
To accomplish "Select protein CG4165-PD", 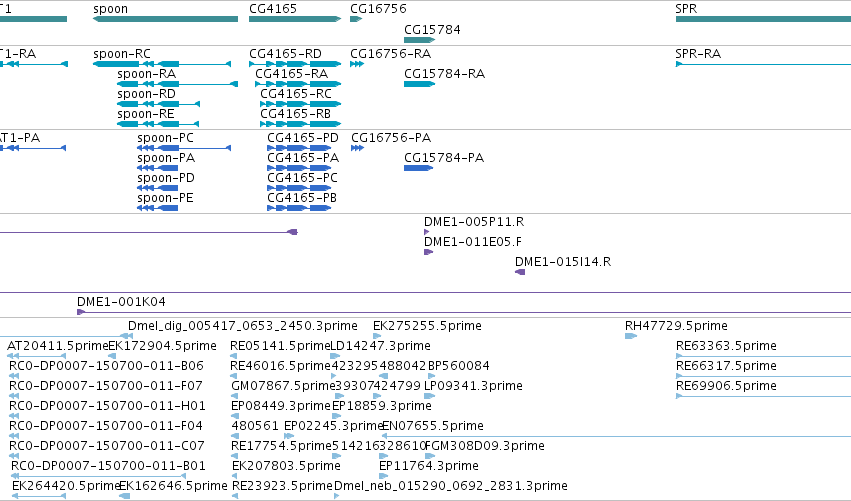I will pos(303,138).
